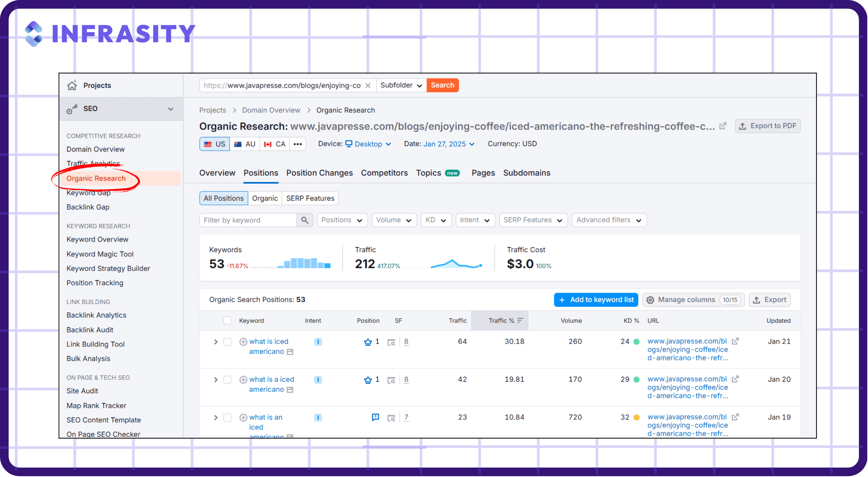Viewport: 868px width, 477px height.
Task: Click the featured snippet icon in 720 volume row
Action: pos(375,418)
